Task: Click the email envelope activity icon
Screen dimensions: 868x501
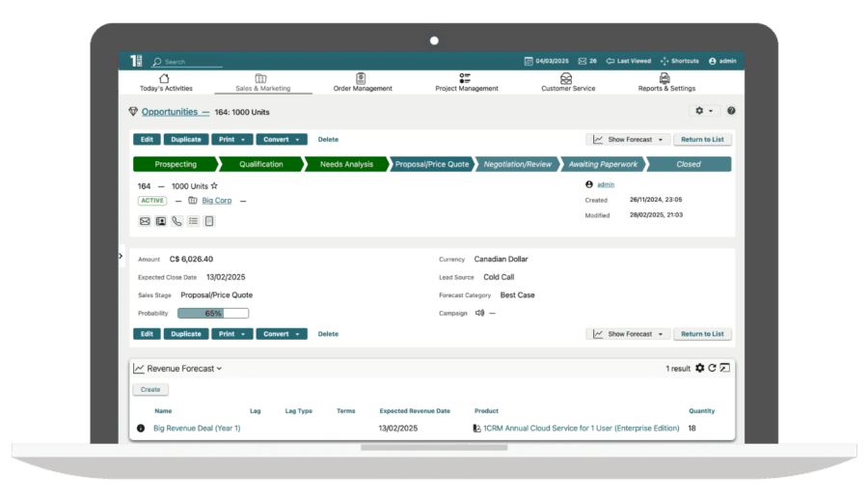Action: (145, 221)
